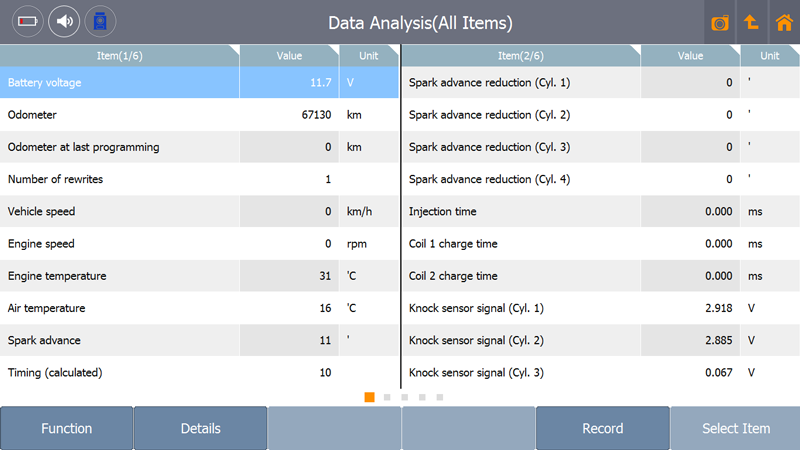Open the blue VCI device icon

pos(100,21)
